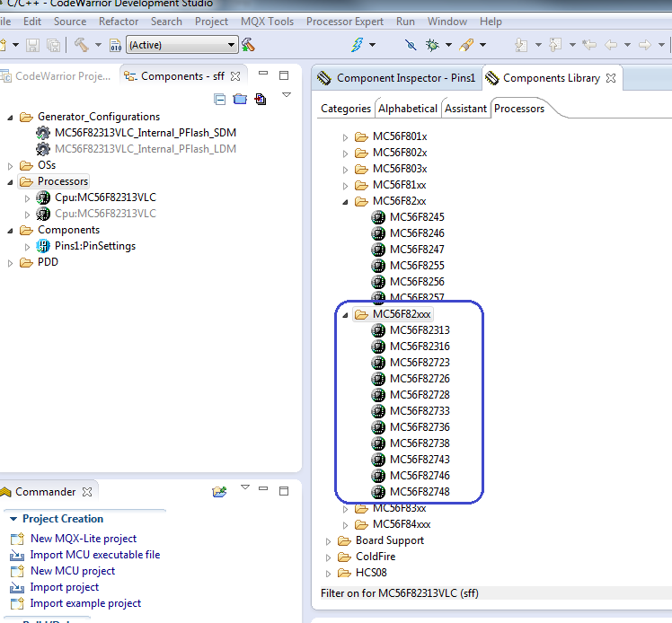This screenshot has height=623, width=672.
Task: Select the MC56F82313 processor
Action: point(420,330)
